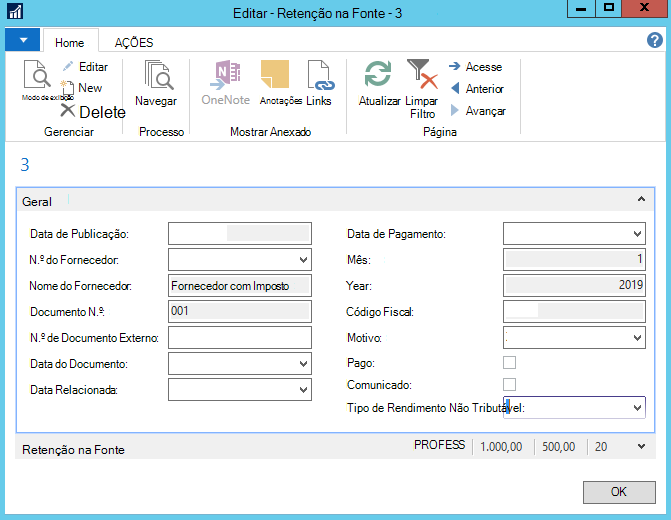The image size is (671, 520).
Task: Toggle the Pago checkbox
Action: [509, 363]
